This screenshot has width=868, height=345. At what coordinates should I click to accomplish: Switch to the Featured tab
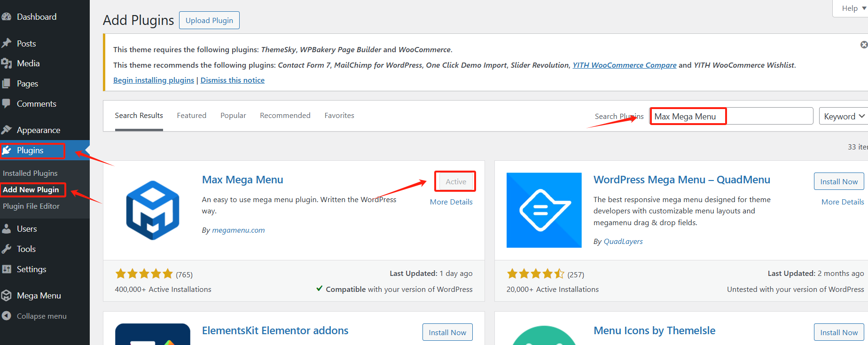click(192, 116)
